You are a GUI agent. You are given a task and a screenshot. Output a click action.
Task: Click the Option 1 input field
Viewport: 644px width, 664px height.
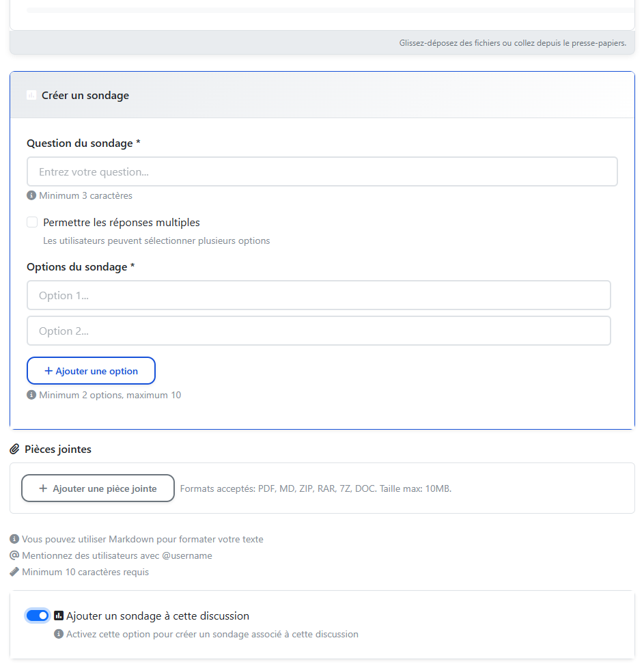(318, 296)
